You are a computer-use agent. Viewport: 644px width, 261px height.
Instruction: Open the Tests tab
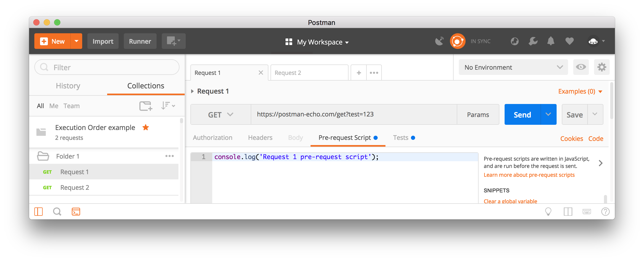pos(404,138)
